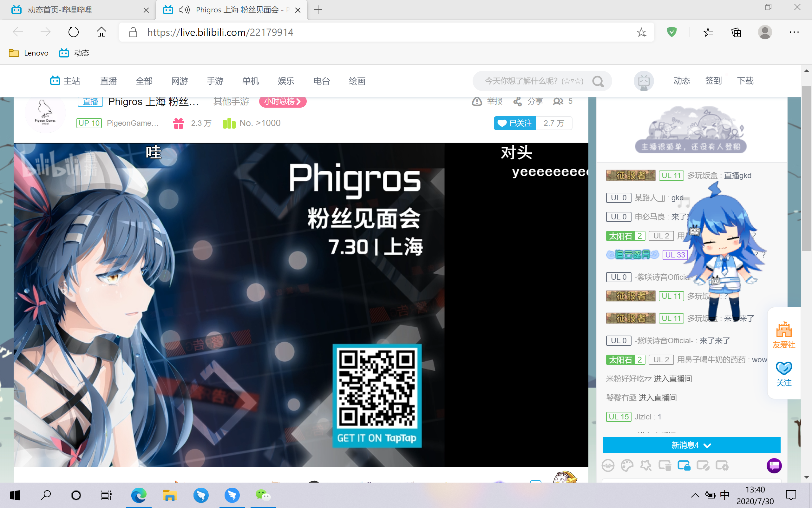This screenshot has height=508, width=812.
Task: Open chat display settings gear icon
Action: pyautogui.click(x=722, y=466)
